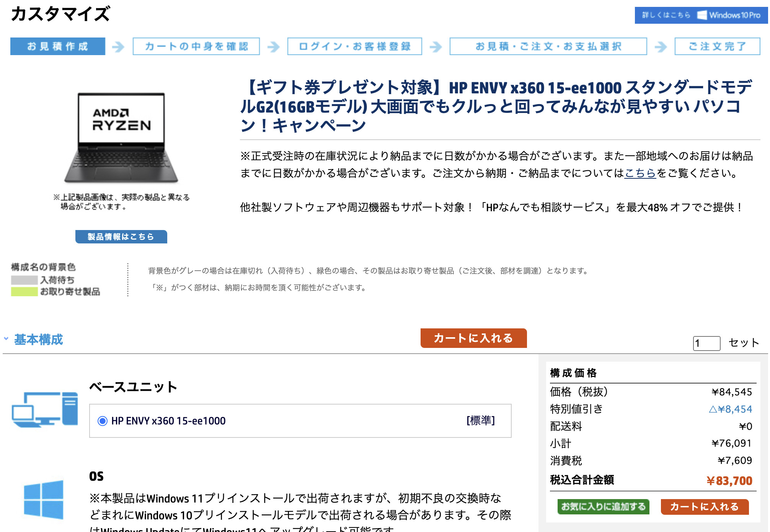Click the [標準] label on base unit
This screenshot has height=532, width=770.
click(481, 421)
